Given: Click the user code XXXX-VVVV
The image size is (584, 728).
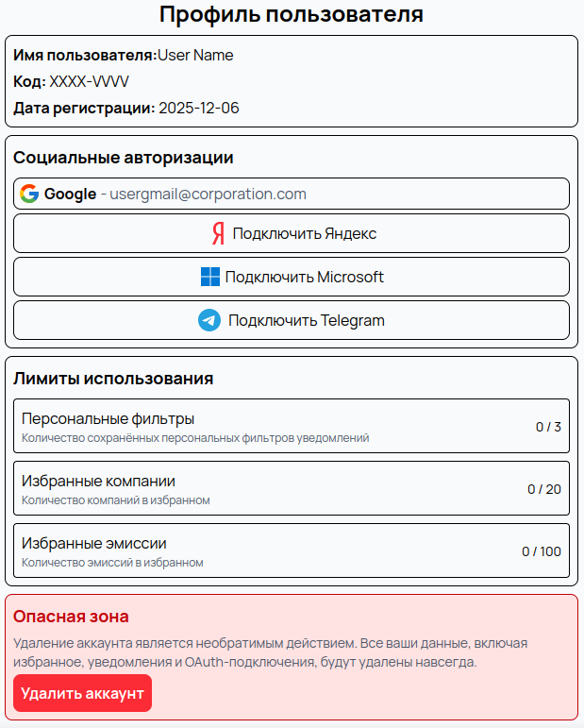Looking at the screenshot, I should pos(89,82).
